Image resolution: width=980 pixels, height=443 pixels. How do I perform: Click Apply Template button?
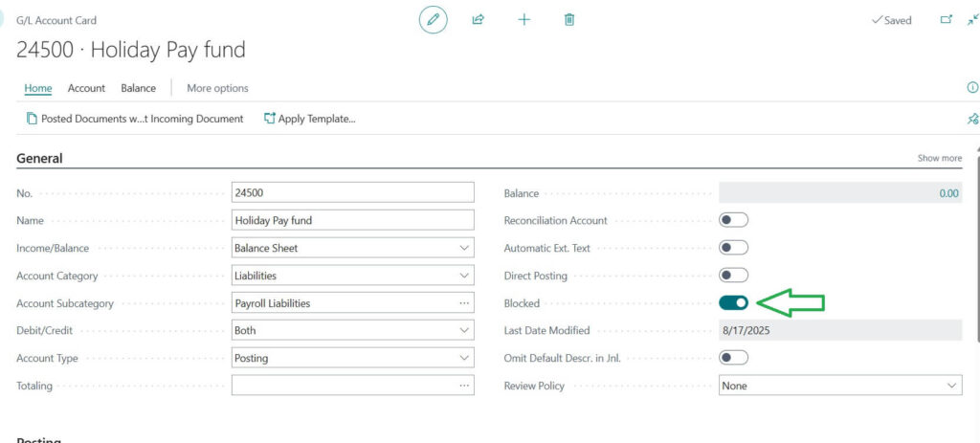[309, 119]
